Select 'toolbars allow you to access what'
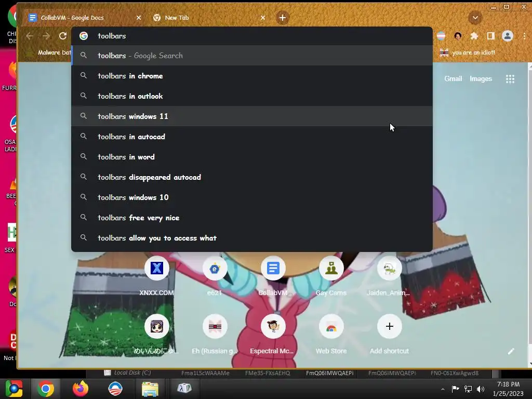This screenshot has height=399, width=532. [x=252, y=238]
